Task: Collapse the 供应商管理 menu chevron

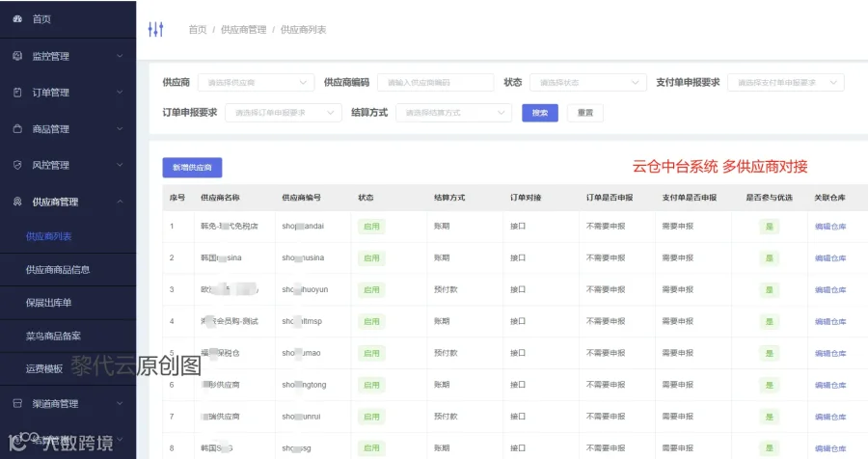Action: tap(120, 202)
